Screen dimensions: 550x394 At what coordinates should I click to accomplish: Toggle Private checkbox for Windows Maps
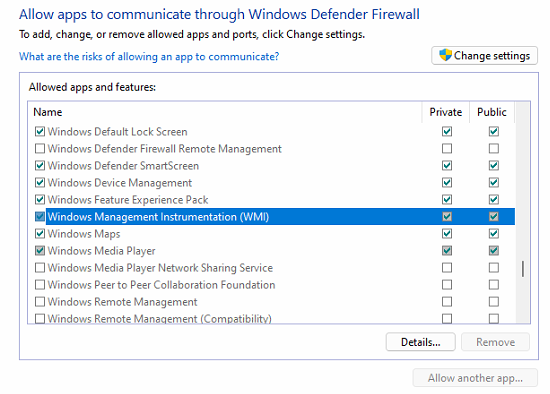point(447,234)
